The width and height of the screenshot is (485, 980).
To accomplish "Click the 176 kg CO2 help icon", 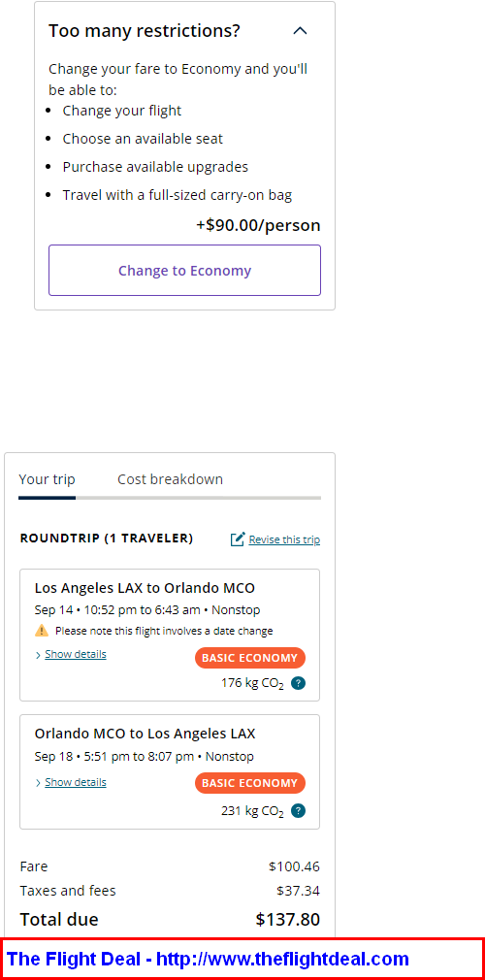I will pos(298,683).
